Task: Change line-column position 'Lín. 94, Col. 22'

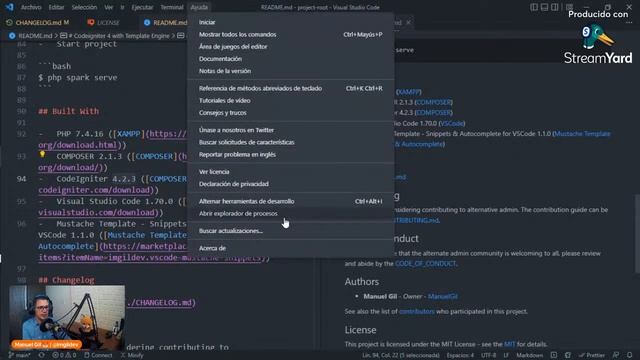Action: tap(400, 355)
